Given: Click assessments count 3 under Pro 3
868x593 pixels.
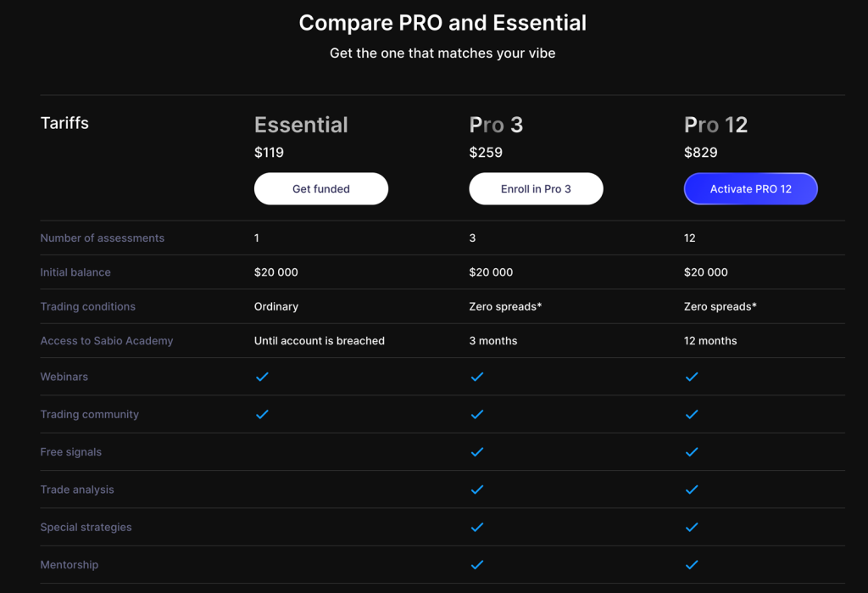Looking at the screenshot, I should point(472,238).
